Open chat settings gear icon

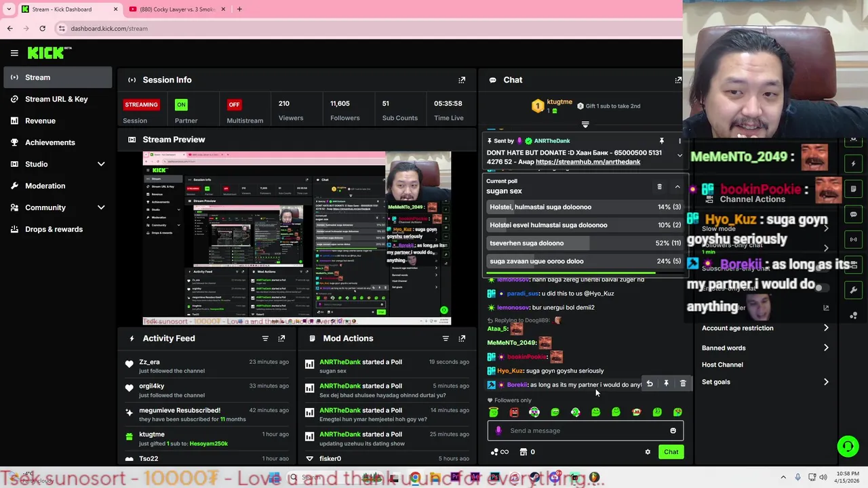point(648,452)
